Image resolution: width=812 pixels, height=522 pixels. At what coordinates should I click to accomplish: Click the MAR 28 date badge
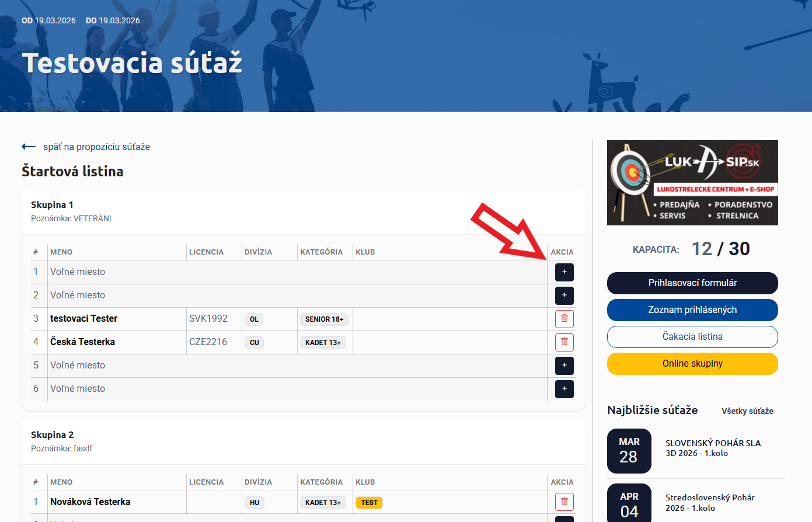click(629, 451)
